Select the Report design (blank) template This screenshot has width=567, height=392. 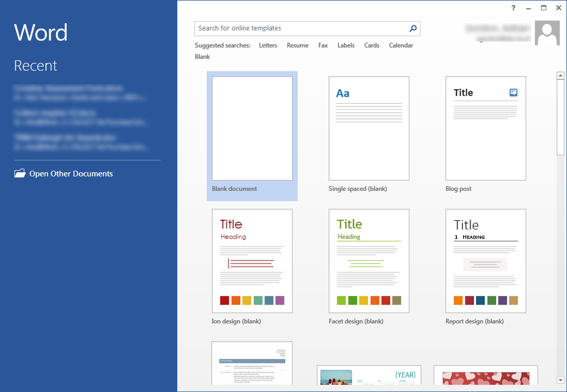point(486,267)
